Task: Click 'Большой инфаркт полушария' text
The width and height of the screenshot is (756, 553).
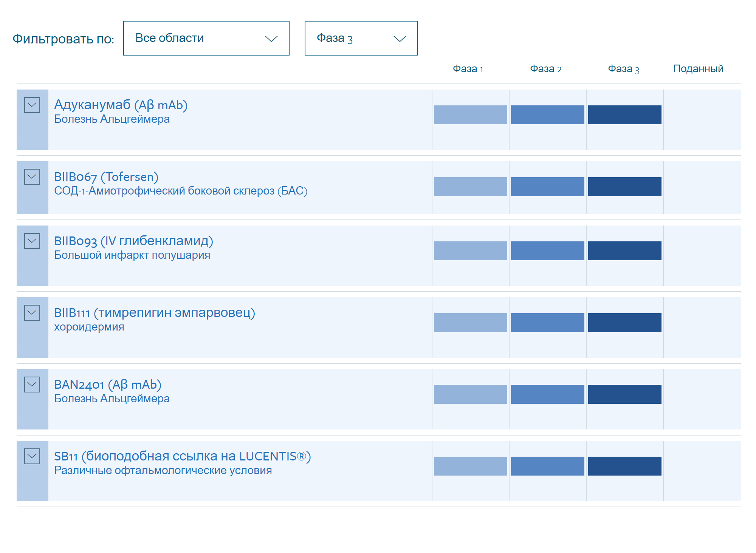Action: 132,255
